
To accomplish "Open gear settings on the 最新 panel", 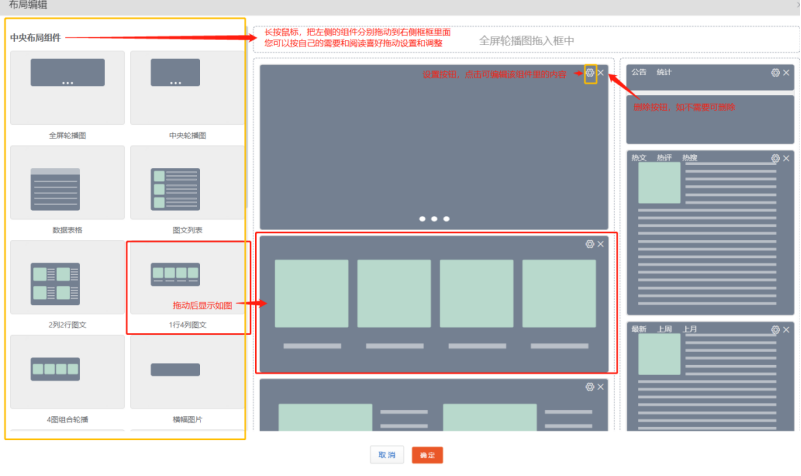I will [775, 329].
